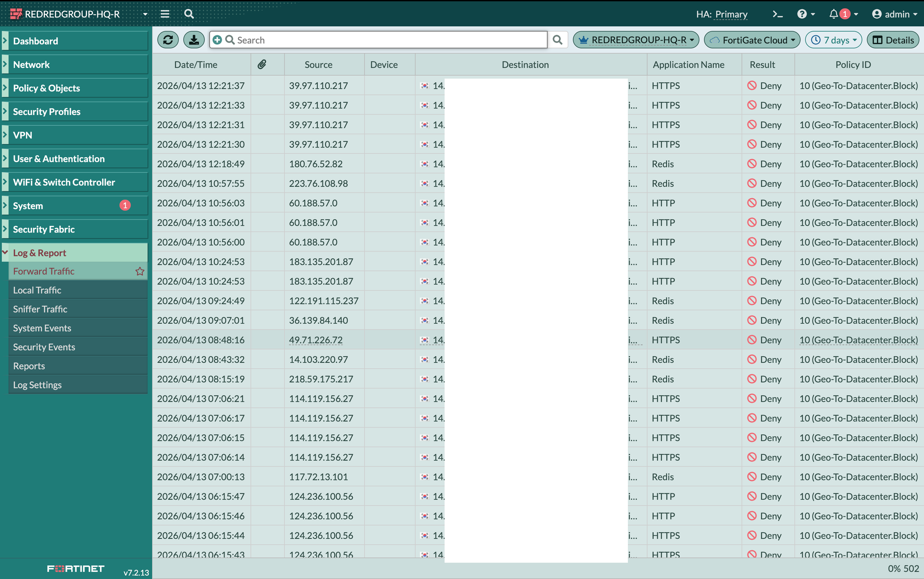The image size is (924, 579).
Task: Click the search magnifier button beside search box
Action: click(x=558, y=40)
